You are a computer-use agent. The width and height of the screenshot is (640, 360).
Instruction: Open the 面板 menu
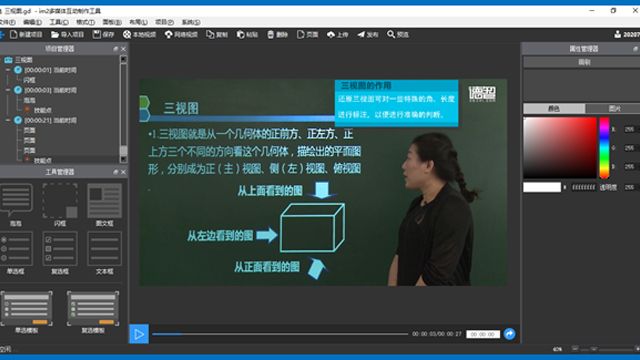click(112, 22)
